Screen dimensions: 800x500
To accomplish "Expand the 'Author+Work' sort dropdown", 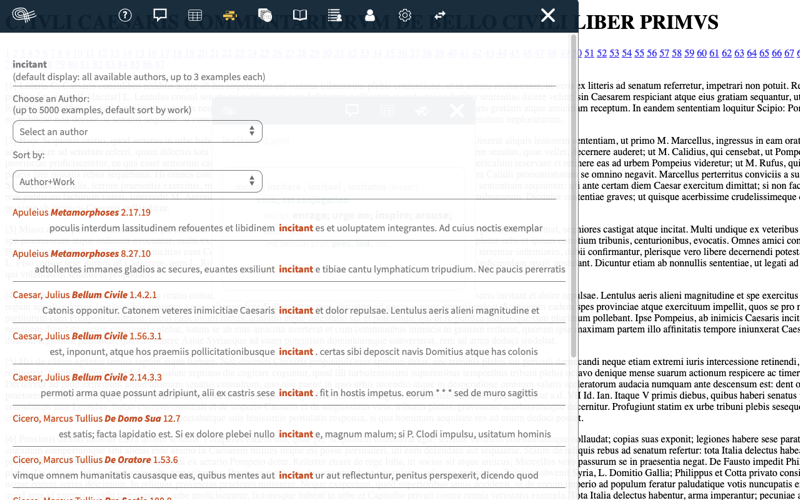I will 138,182.
